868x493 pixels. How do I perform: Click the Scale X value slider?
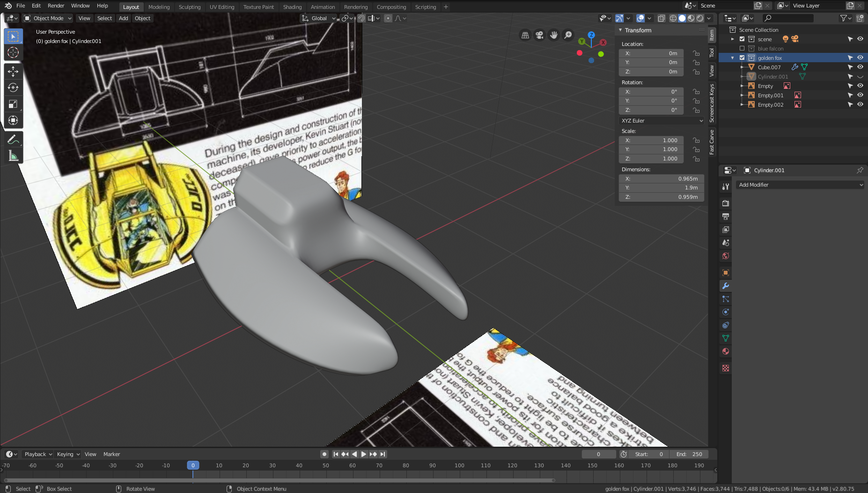click(x=651, y=140)
